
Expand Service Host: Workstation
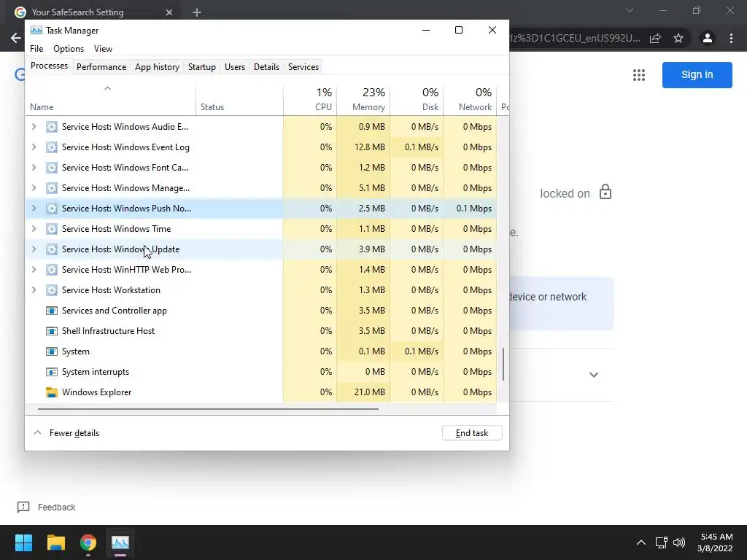pos(34,290)
